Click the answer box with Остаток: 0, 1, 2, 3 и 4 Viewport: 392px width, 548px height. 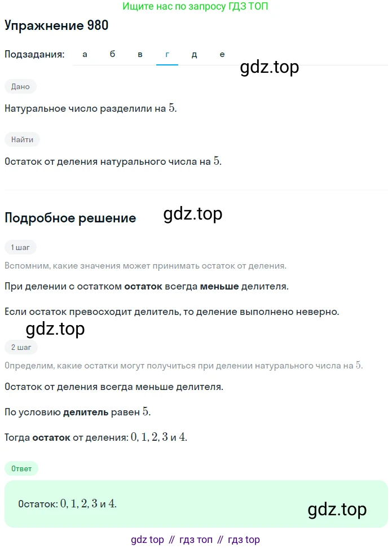pyautogui.click(x=196, y=503)
